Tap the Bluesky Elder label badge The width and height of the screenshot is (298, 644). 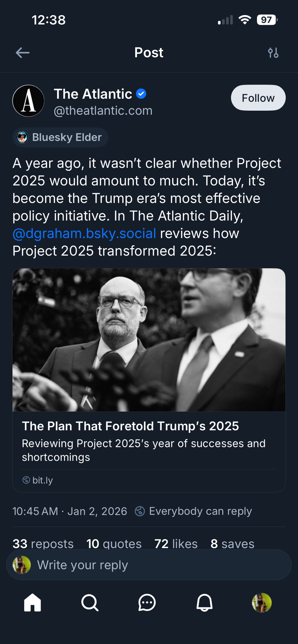[60, 137]
